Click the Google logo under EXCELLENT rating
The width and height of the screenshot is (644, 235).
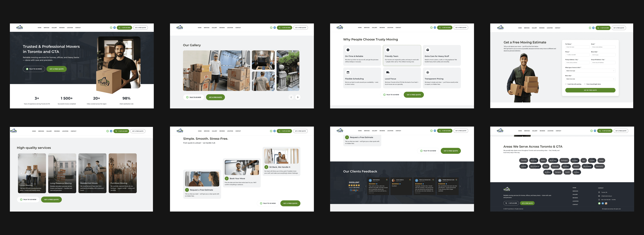354,190
